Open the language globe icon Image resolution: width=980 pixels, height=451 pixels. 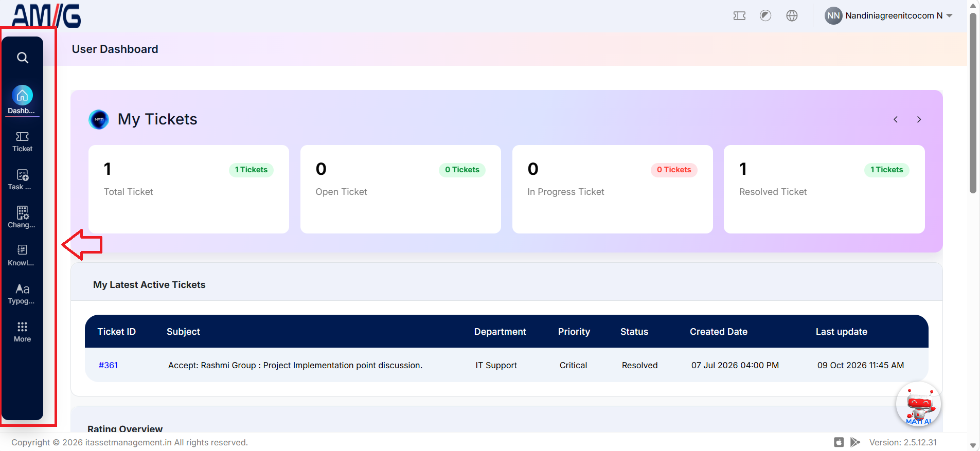pos(792,15)
